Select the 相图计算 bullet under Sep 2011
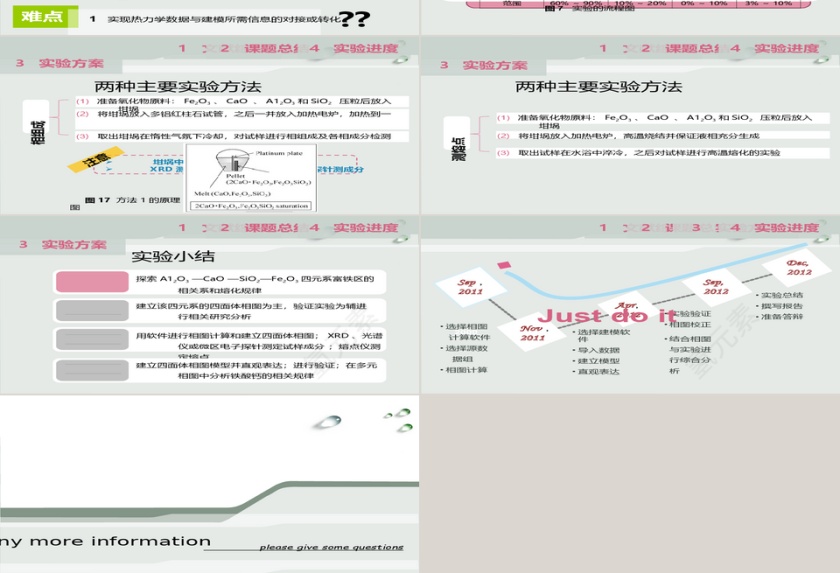This screenshot has height=573, width=840. pos(464,370)
